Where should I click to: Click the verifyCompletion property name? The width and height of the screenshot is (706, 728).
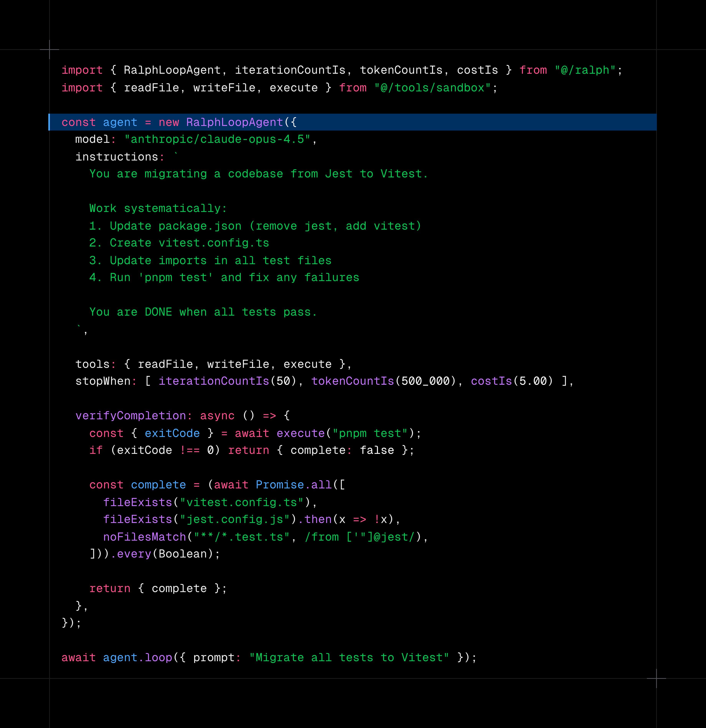coord(130,416)
